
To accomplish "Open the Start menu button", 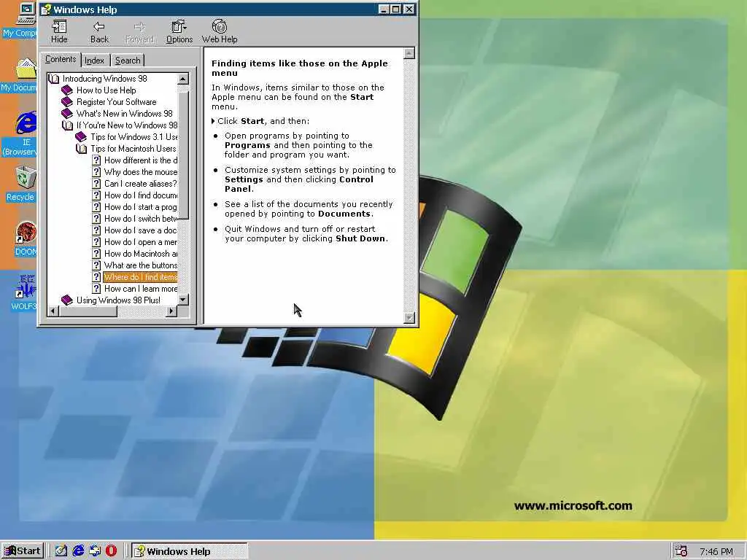I will [x=23, y=551].
